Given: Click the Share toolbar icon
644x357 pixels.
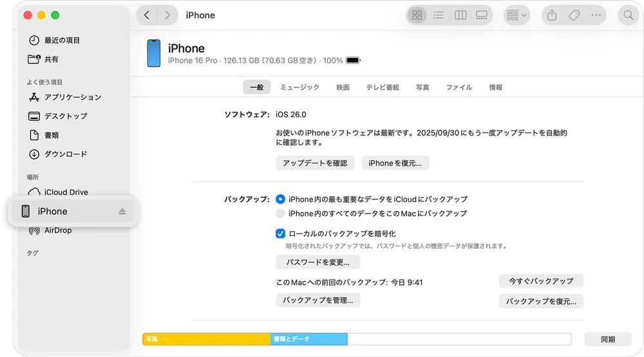Looking at the screenshot, I should tap(552, 15).
